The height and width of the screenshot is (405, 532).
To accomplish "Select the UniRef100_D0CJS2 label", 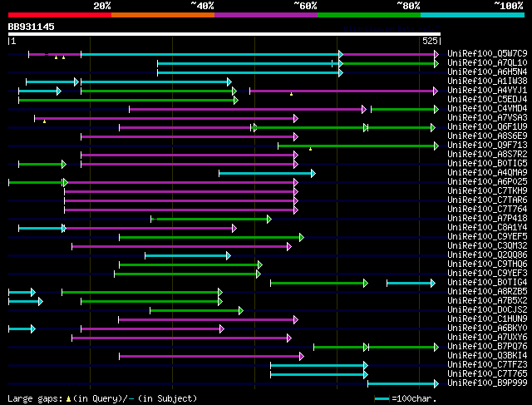I will (x=487, y=310).
